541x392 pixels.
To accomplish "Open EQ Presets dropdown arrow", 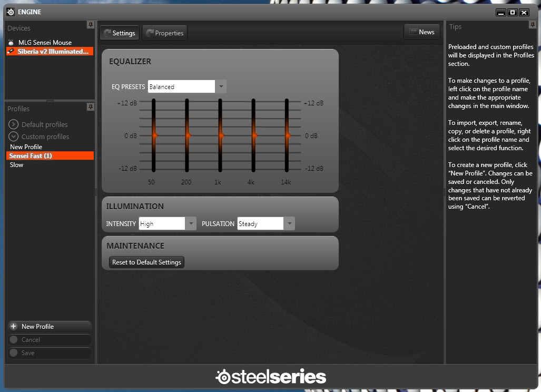I will pos(221,86).
